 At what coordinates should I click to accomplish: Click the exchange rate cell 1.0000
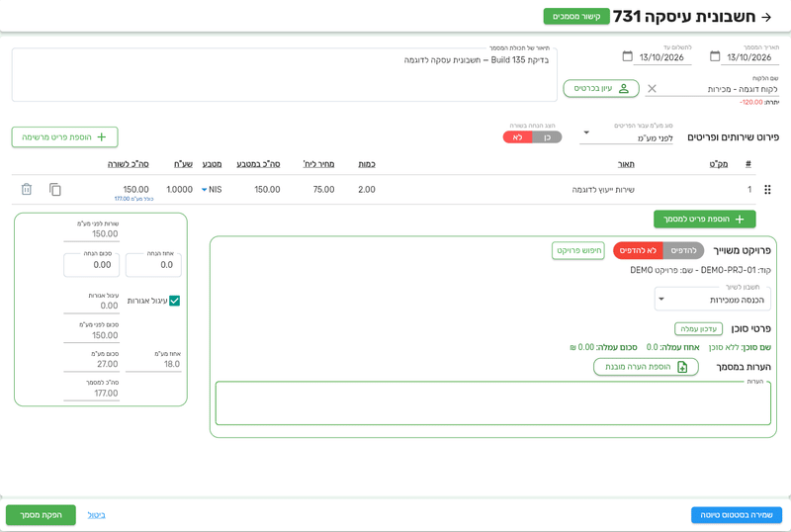click(x=180, y=190)
